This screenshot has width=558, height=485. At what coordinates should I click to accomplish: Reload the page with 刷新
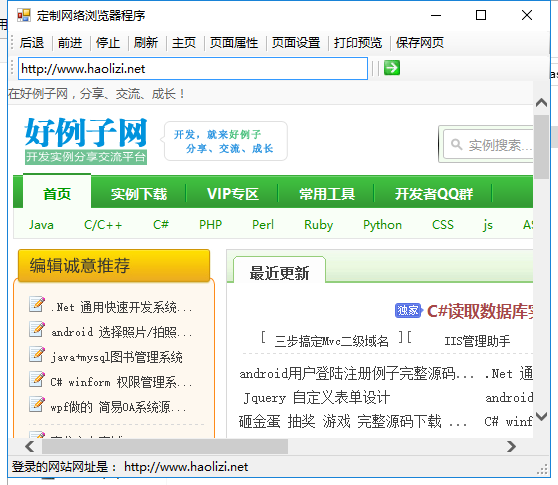coord(146,43)
